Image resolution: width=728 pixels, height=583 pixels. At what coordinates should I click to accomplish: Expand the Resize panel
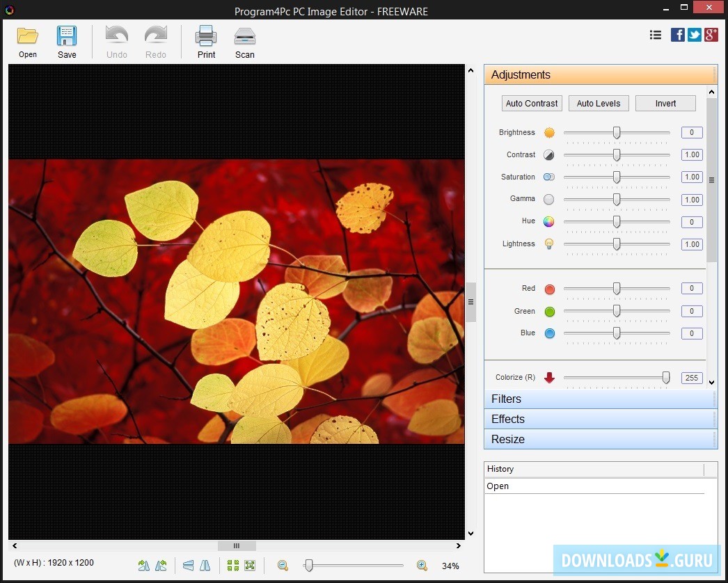600,439
